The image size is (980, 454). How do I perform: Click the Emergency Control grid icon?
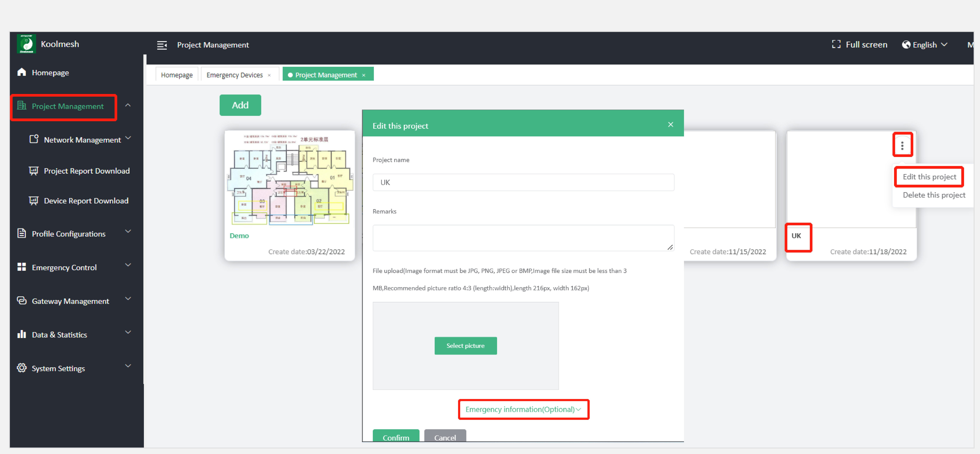click(22, 267)
